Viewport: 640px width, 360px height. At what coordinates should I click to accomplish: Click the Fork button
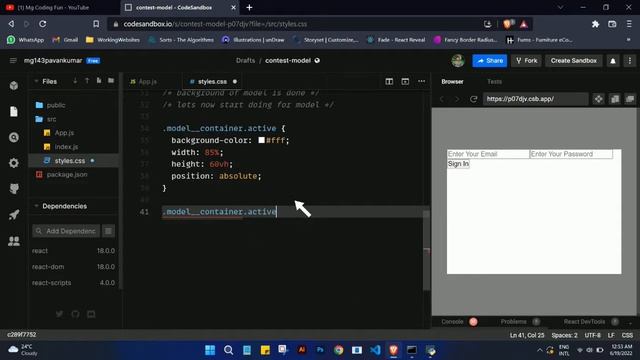point(526,60)
